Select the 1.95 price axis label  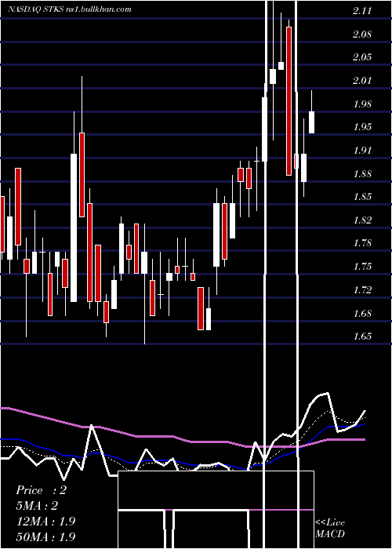tap(362, 127)
